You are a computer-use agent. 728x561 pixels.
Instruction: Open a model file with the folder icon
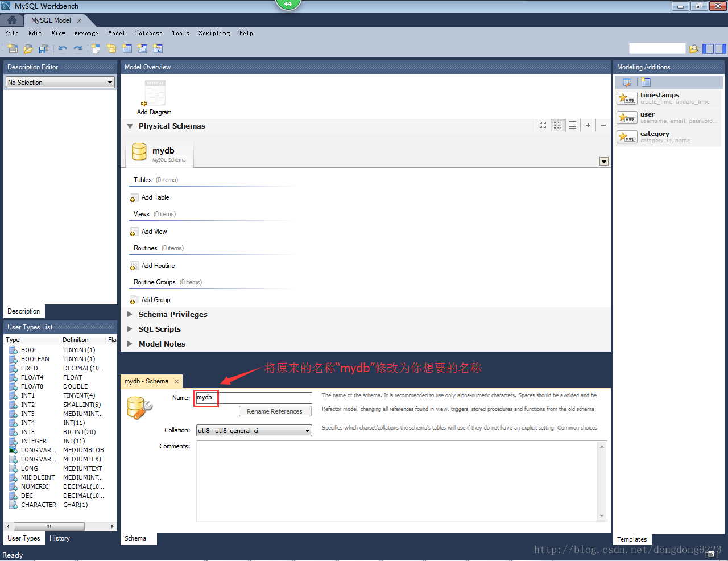[28, 49]
